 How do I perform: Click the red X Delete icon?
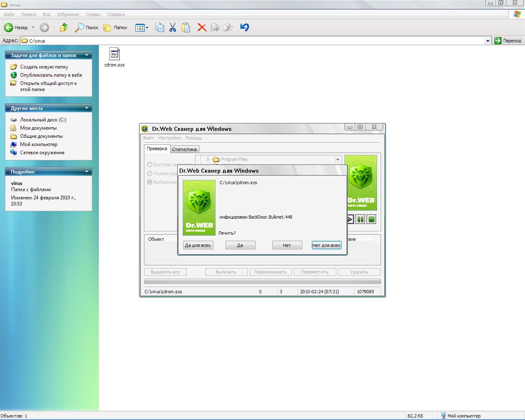point(202,27)
